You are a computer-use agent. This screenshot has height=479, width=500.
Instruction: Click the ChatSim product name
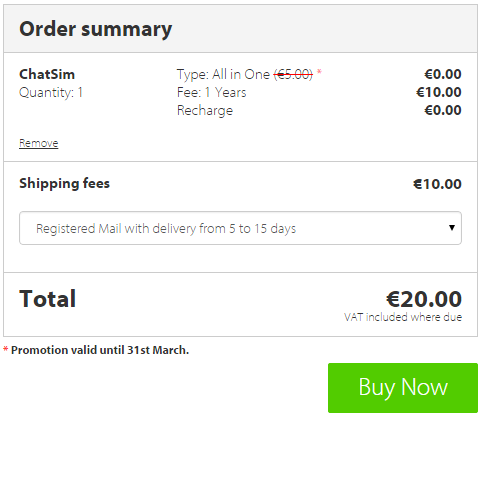[47, 74]
